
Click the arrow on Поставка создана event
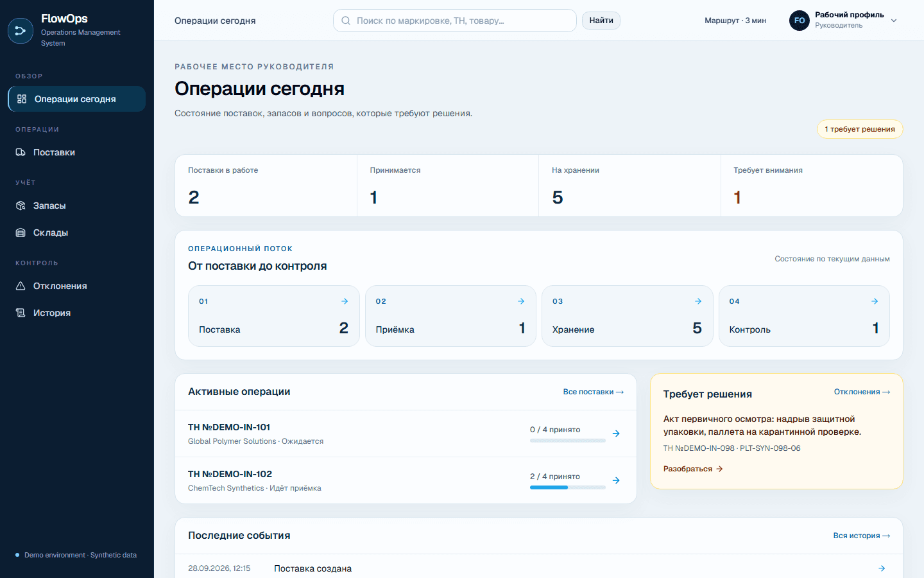point(882,568)
